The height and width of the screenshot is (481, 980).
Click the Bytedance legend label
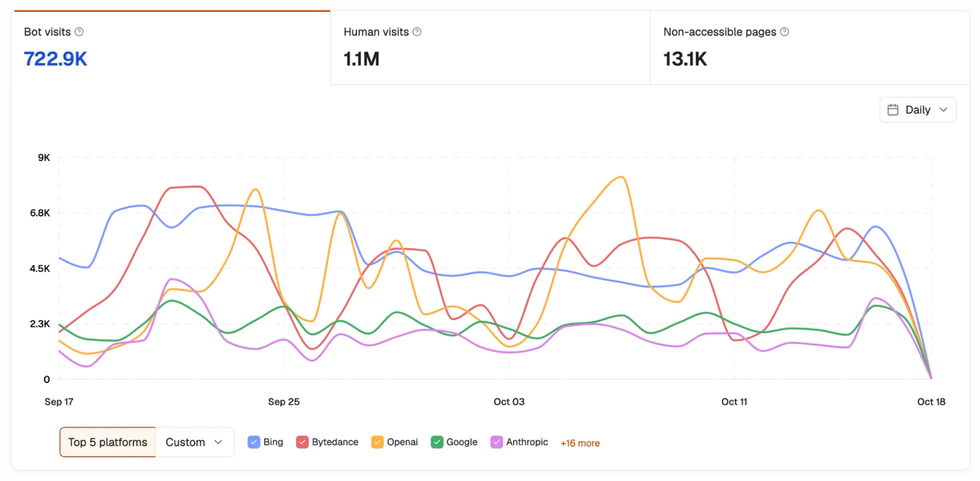(x=335, y=442)
